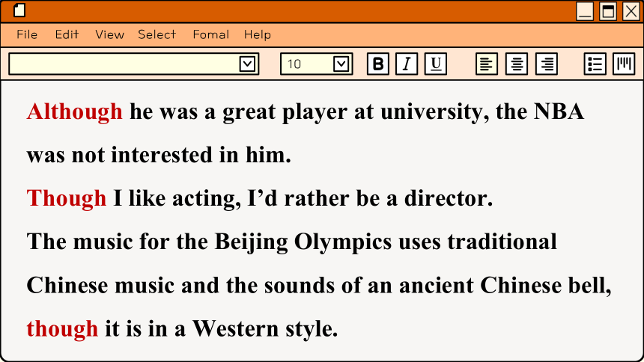Minimize the editor window
The height and width of the screenshot is (362, 644).
(585, 11)
